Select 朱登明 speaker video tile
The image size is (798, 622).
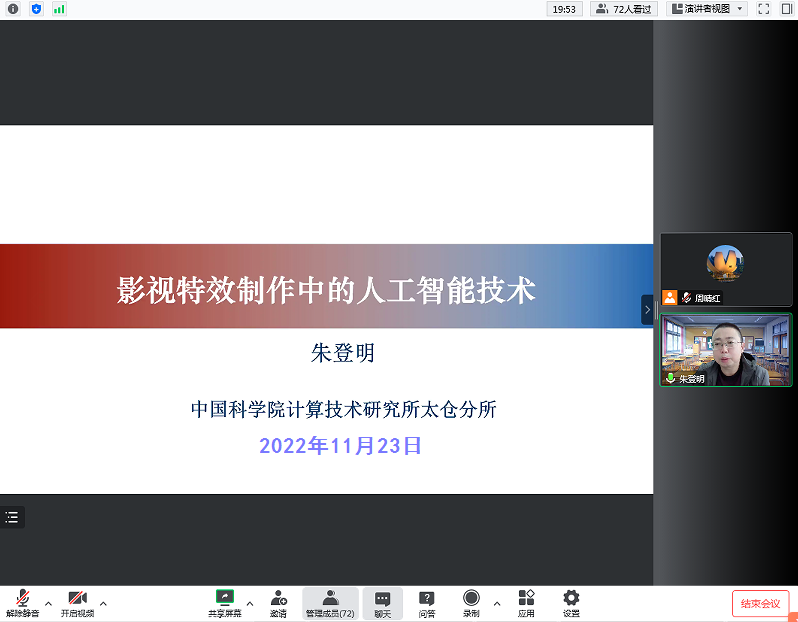pos(726,350)
